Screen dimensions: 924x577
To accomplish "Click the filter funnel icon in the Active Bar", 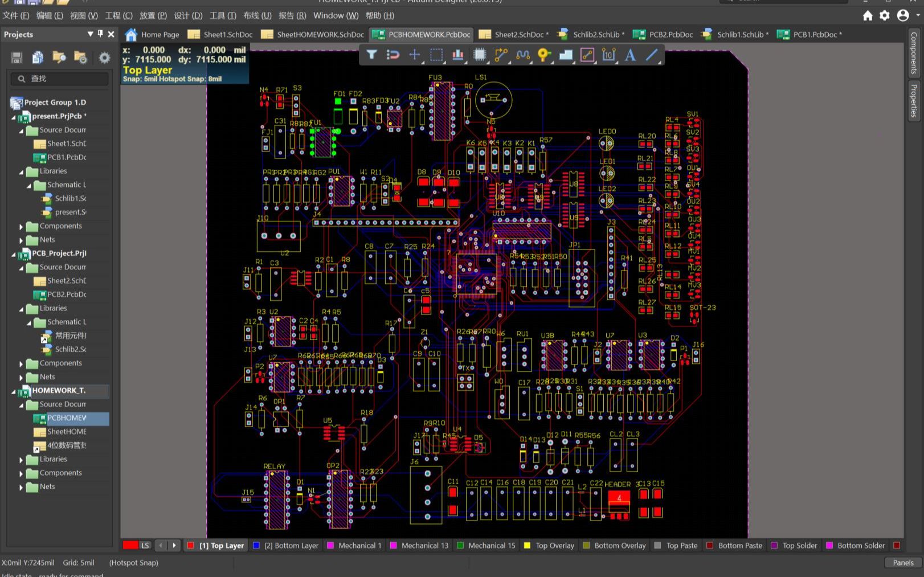I will coord(372,55).
